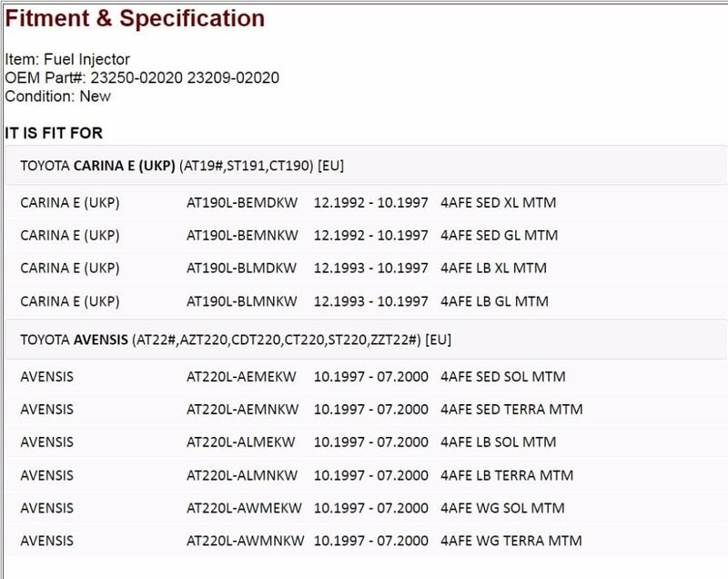Click the Condition: New line
Image resolution: width=728 pixels, height=579 pixels.
58,96
